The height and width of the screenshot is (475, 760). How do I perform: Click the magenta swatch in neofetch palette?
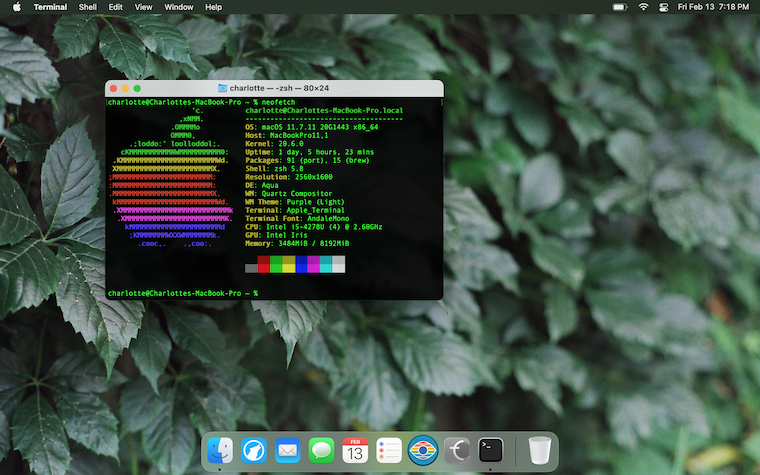(x=314, y=264)
